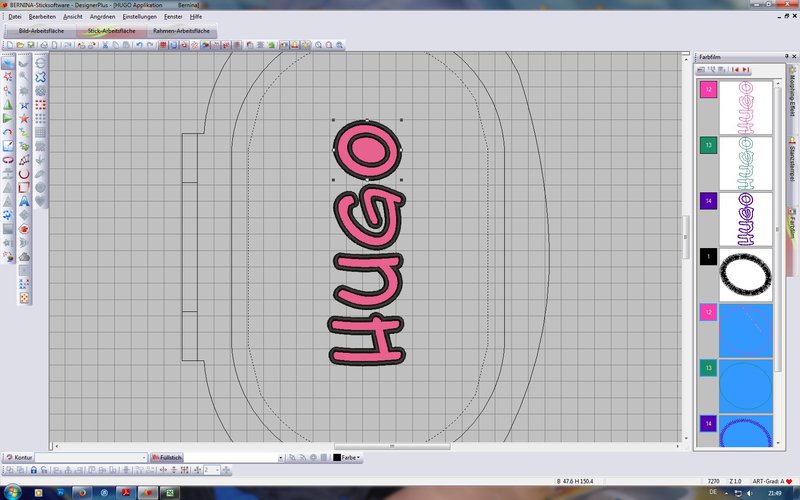
Task: Open the Datei menu
Action: 15,17
